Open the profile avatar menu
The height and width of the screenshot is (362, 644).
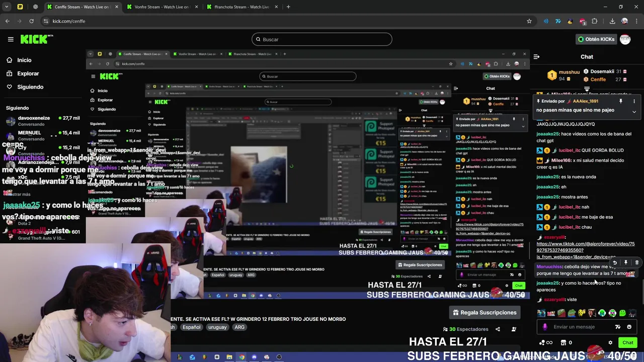(625, 39)
